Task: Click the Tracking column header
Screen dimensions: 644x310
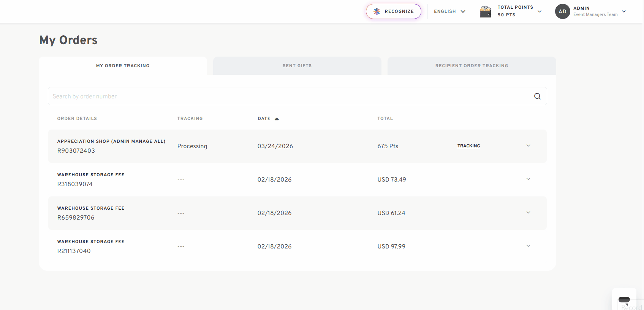Action: click(190, 119)
